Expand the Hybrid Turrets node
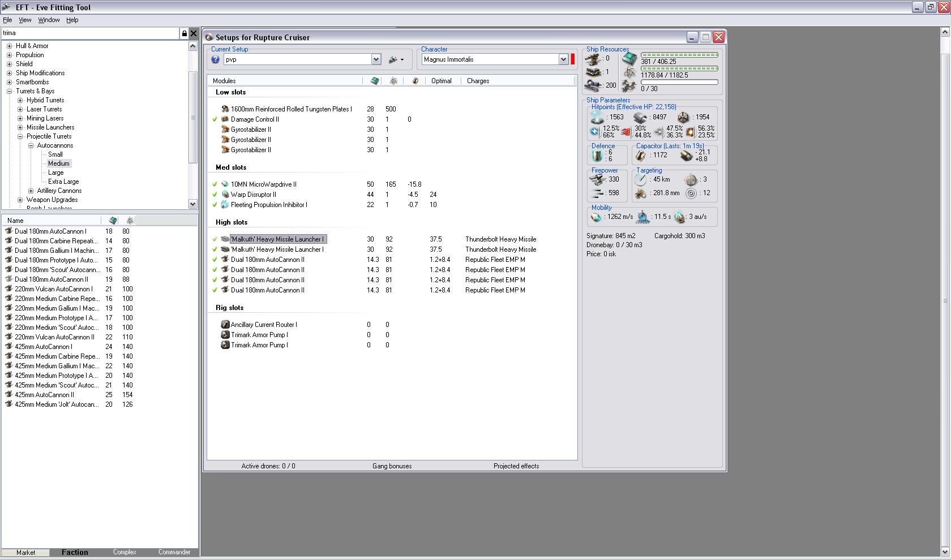The image size is (951, 560). 20,100
